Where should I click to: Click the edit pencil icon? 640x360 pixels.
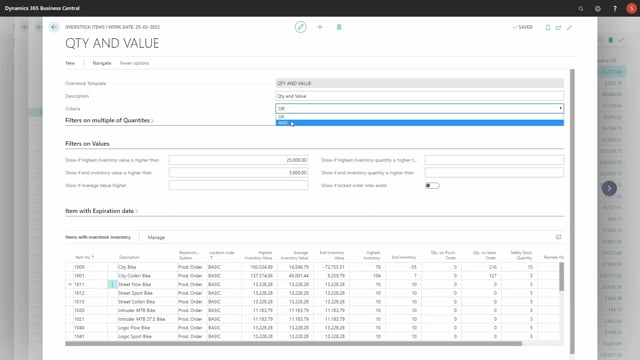(x=300, y=27)
